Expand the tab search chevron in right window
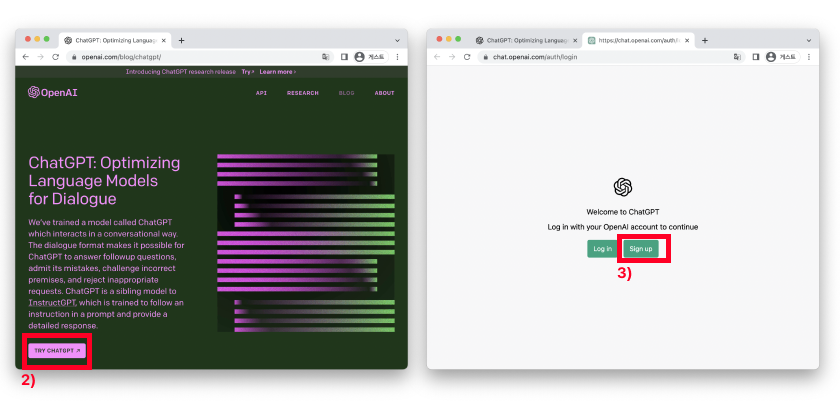This screenshot has width=840, height=404. pos(809,40)
